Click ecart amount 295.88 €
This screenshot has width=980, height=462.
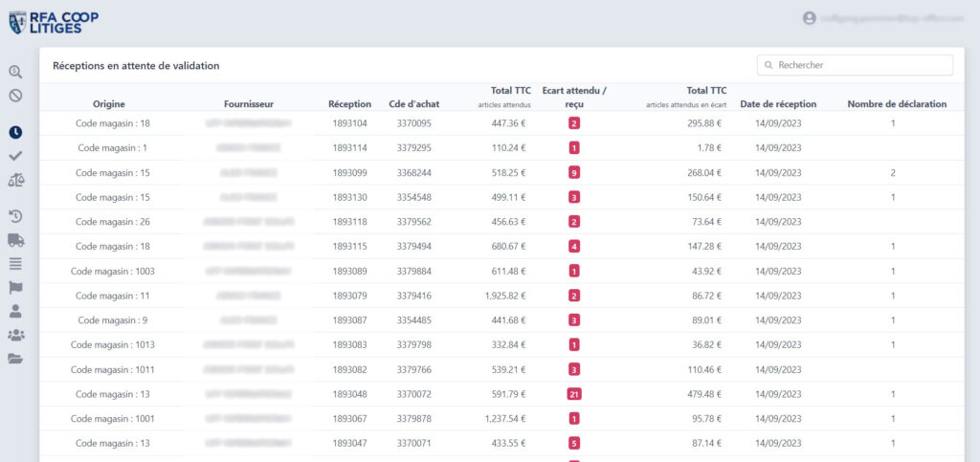(x=704, y=123)
